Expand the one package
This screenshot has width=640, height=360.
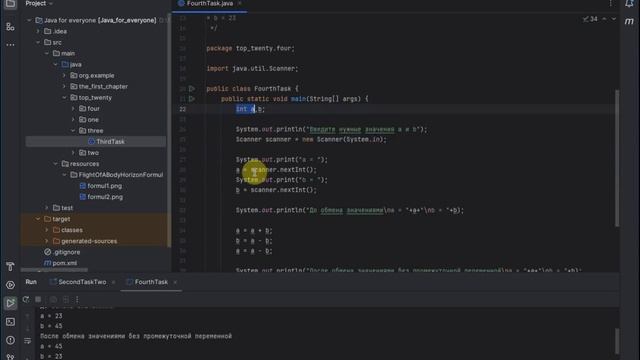(x=73, y=119)
